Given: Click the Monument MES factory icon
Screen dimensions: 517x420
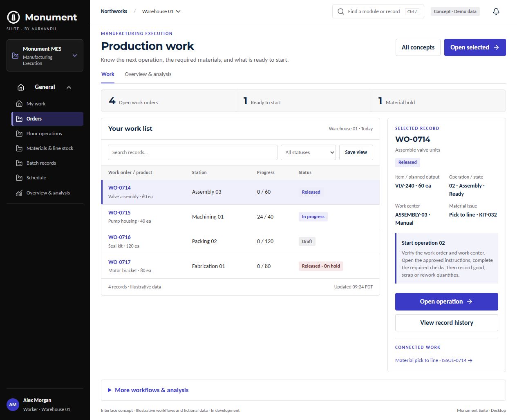Looking at the screenshot, I should click(x=15, y=56).
